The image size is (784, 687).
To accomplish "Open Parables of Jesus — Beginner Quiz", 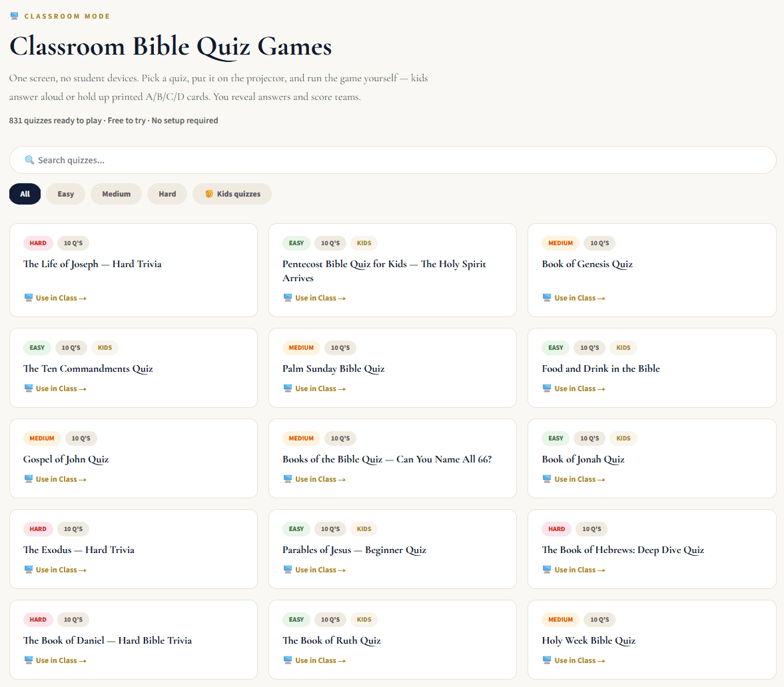I will click(x=354, y=550).
